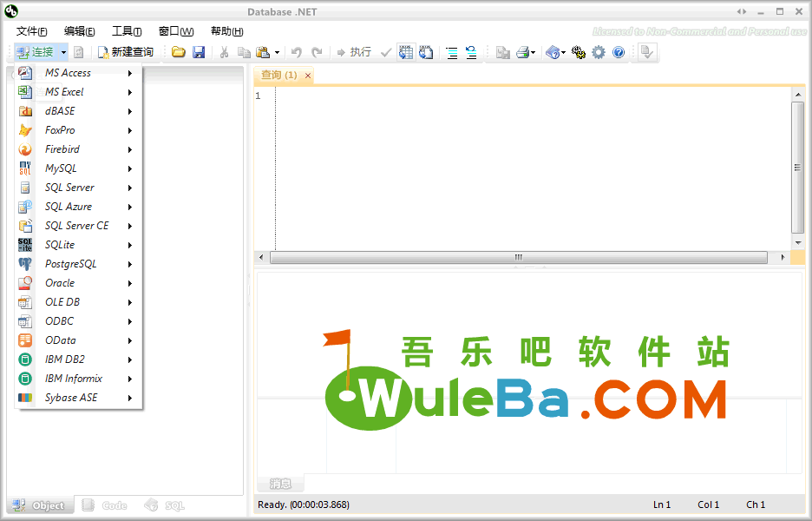Screen dimensions: 812x521
Task: Open the 窗口(W) menu
Action: pos(176,31)
